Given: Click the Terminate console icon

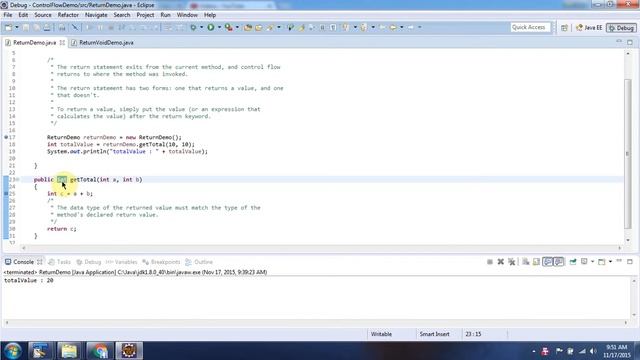Looking at the screenshot, I should tap(490, 262).
